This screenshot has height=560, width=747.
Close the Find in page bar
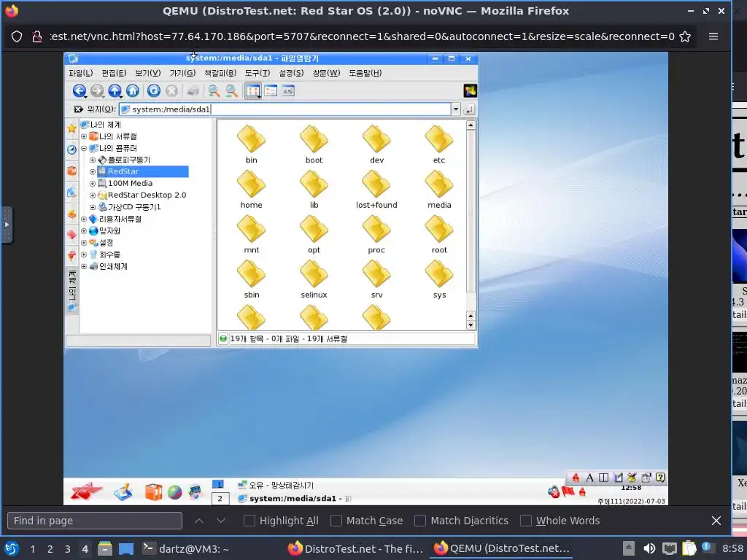pyautogui.click(x=716, y=521)
